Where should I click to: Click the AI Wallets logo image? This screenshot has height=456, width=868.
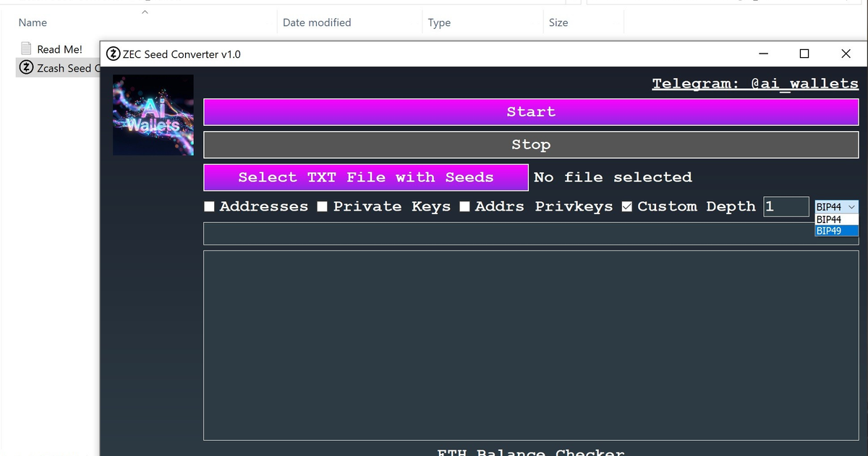[153, 115]
